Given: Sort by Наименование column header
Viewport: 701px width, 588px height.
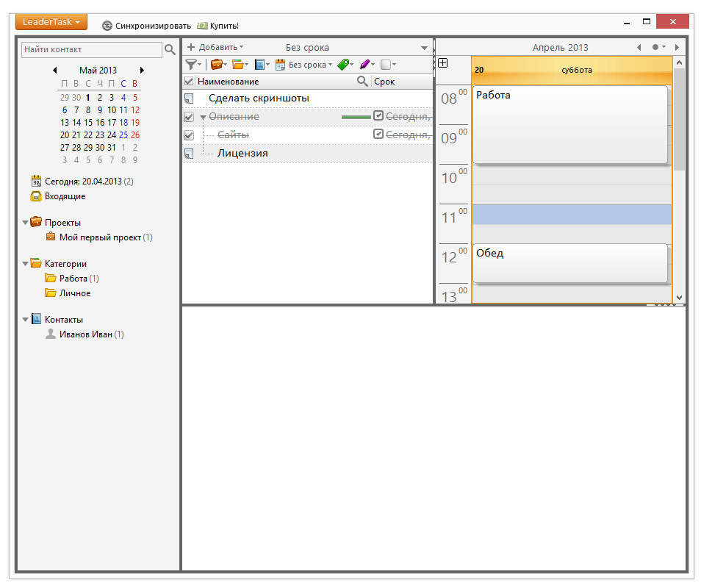Looking at the screenshot, I should tap(228, 82).
